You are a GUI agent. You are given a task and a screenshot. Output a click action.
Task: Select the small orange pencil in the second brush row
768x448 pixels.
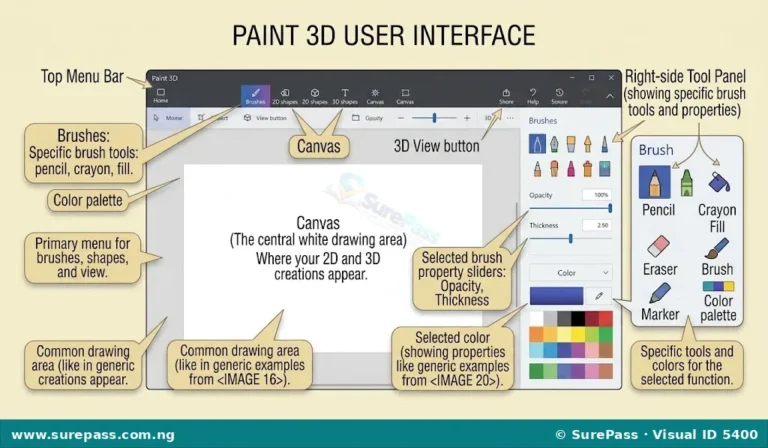tap(537, 169)
